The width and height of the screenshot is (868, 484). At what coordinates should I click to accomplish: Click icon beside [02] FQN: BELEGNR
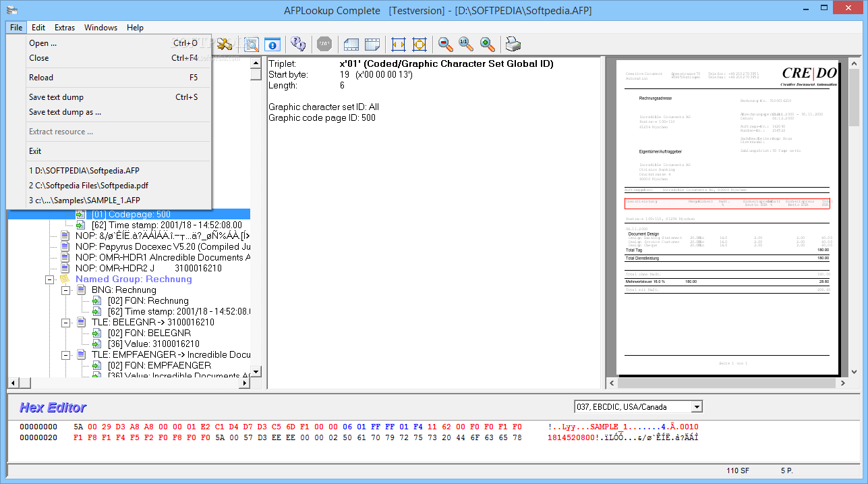pos(97,333)
